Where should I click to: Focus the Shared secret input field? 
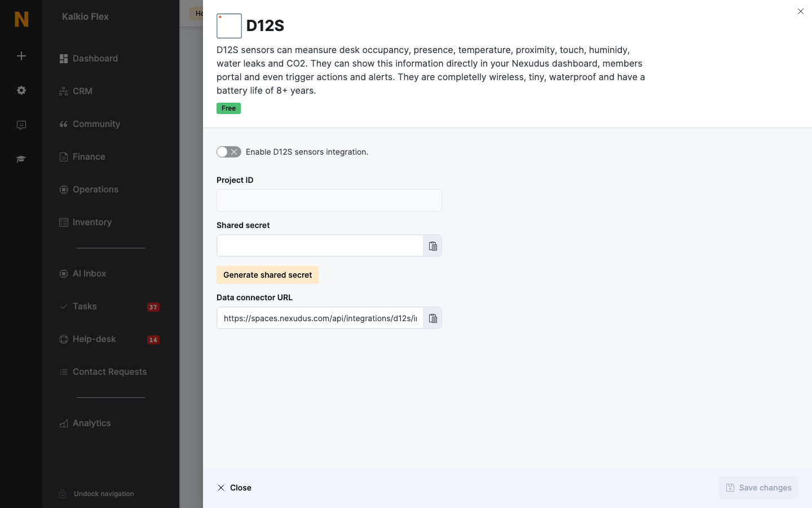tap(320, 246)
